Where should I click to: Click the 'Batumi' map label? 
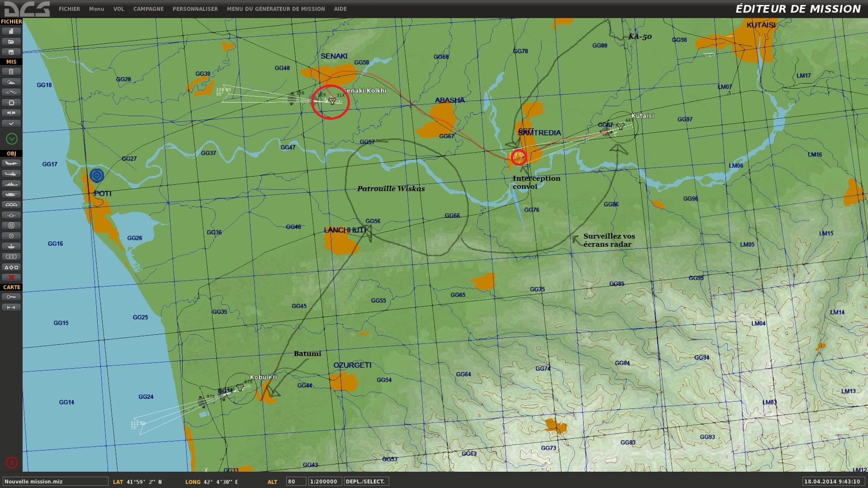click(307, 354)
